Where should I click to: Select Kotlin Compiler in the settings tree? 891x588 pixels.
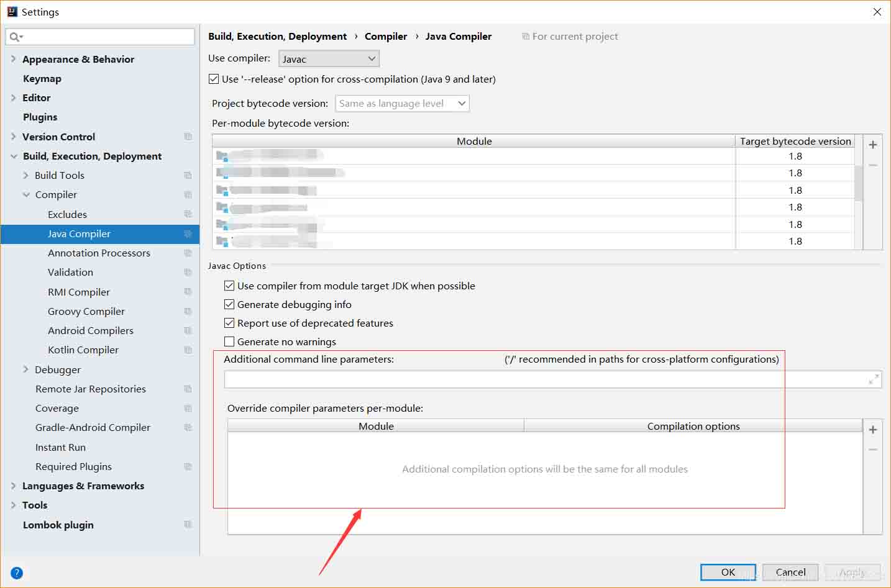pyautogui.click(x=83, y=350)
